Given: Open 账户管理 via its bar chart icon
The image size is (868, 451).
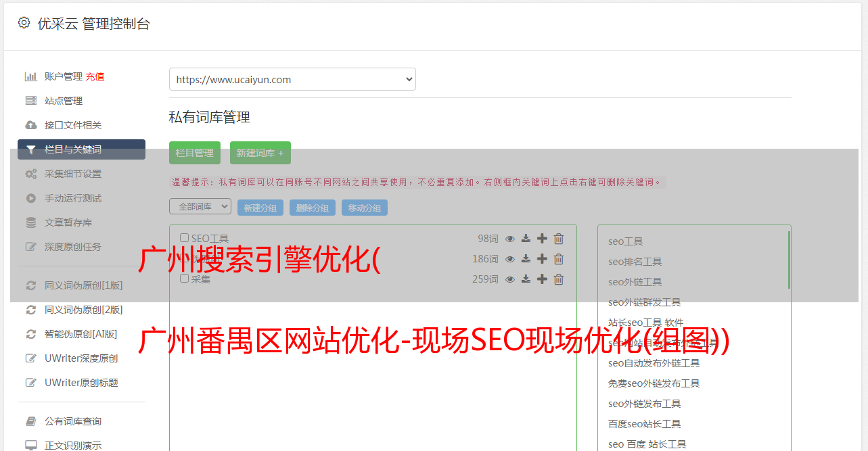Looking at the screenshot, I should (x=30, y=76).
